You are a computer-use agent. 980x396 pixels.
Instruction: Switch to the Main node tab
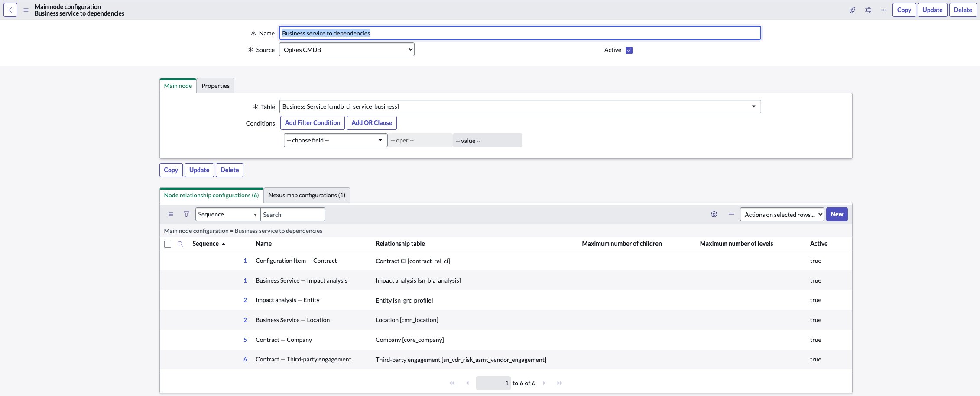click(x=178, y=86)
